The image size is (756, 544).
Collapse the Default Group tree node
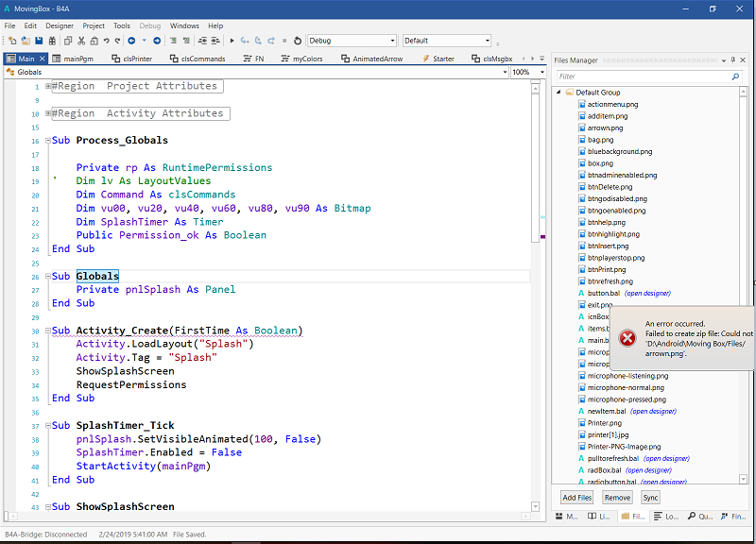pyautogui.click(x=558, y=92)
